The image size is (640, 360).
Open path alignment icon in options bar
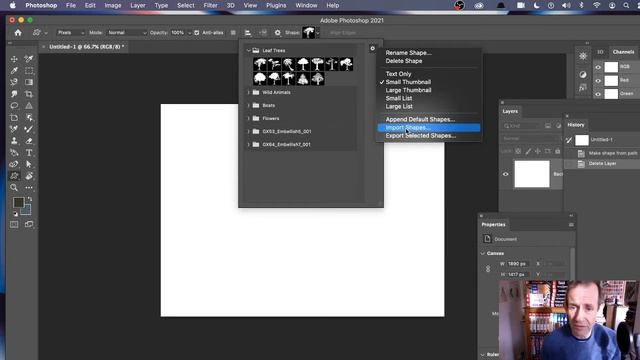pyautogui.click(x=248, y=33)
